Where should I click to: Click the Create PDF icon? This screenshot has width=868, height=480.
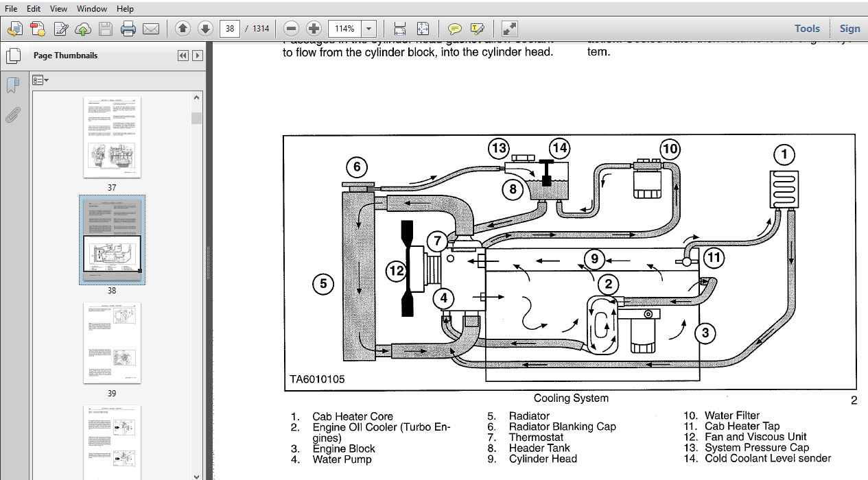pos(38,29)
